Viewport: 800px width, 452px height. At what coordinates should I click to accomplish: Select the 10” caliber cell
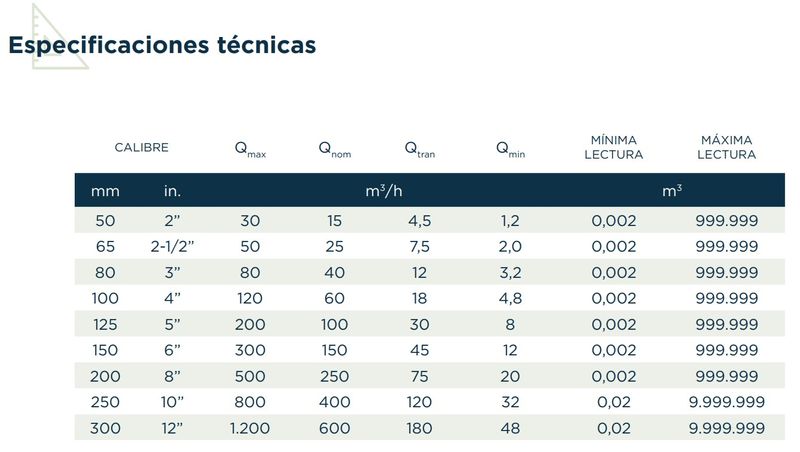(171, 402)
